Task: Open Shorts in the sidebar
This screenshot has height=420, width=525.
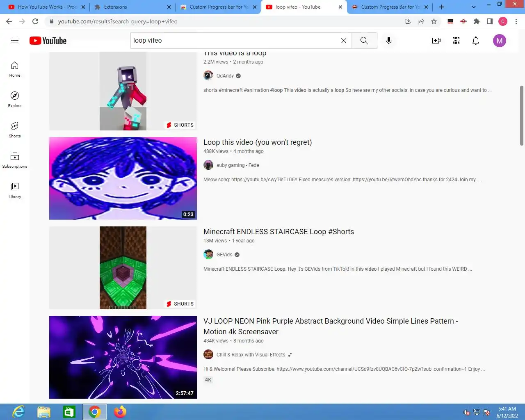Action: pos(15,130)
